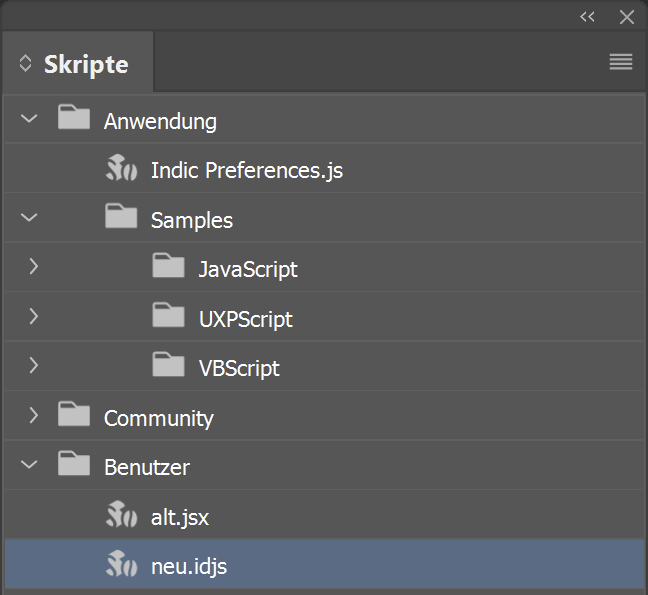Collapse the Anwendung folder chevron
648x595 pixels.
(29, 119)
